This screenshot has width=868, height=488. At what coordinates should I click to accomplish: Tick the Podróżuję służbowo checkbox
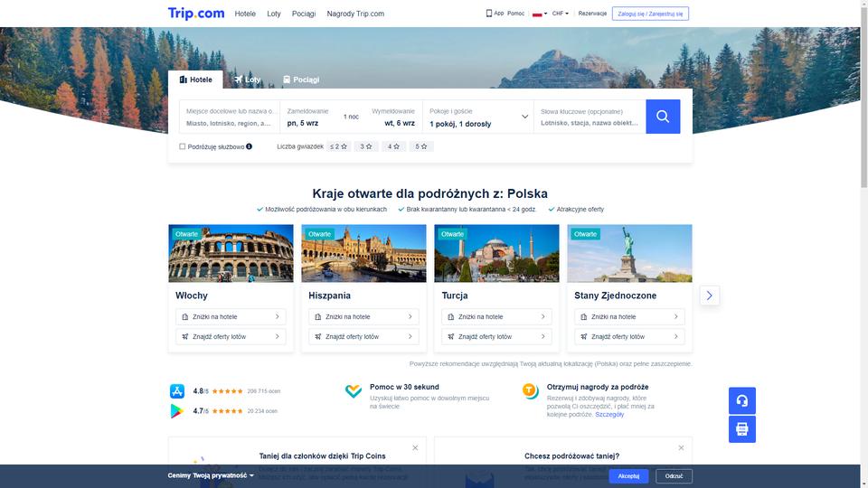tap(182, 146)
